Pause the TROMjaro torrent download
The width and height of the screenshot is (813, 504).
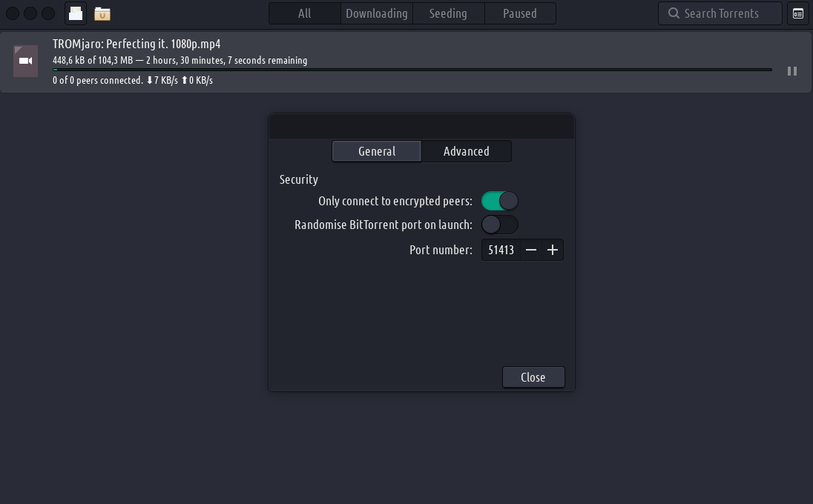(791, 71)
